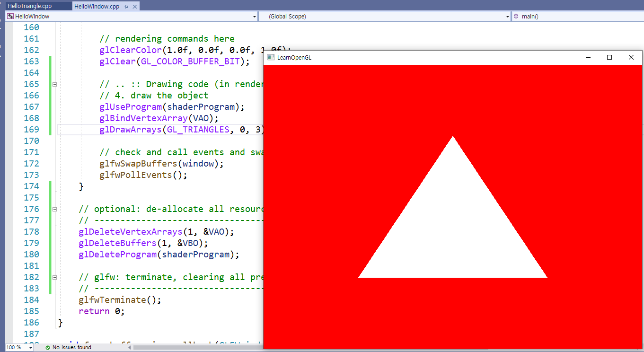Click the No issues found status text

point(72,347)
